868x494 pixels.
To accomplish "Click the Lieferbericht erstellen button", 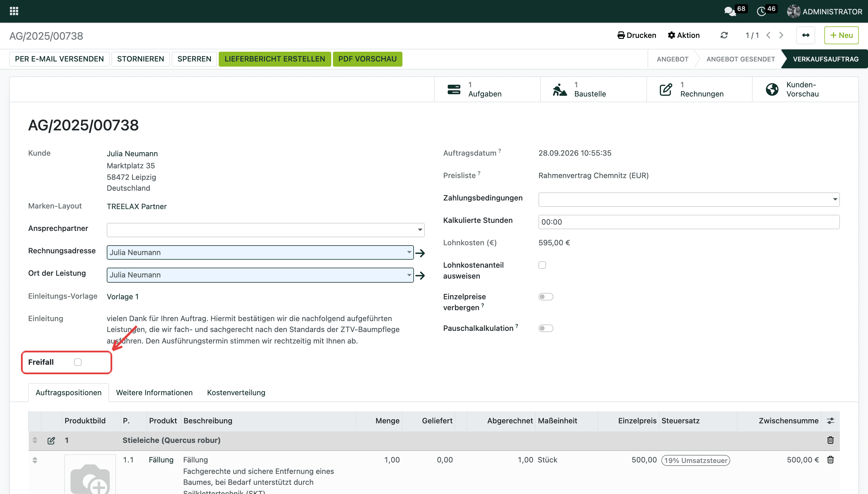I will (275, 59).
